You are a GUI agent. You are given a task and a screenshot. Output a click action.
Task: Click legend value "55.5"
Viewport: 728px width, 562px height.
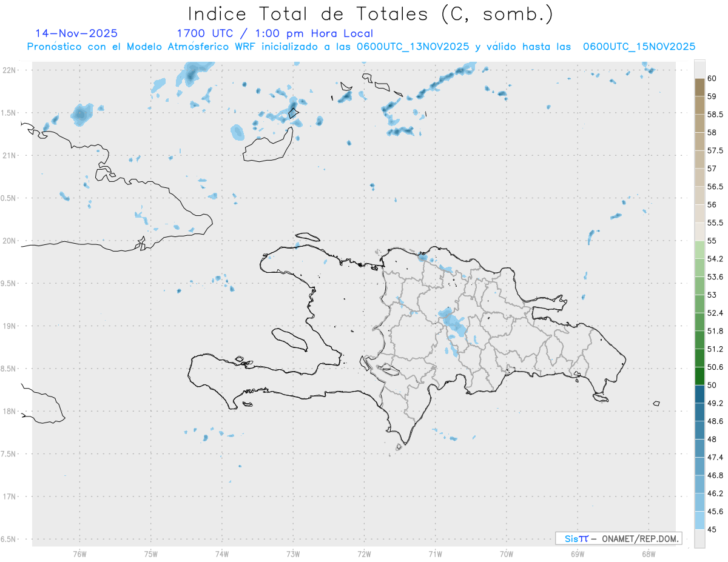tap(715, 223)
